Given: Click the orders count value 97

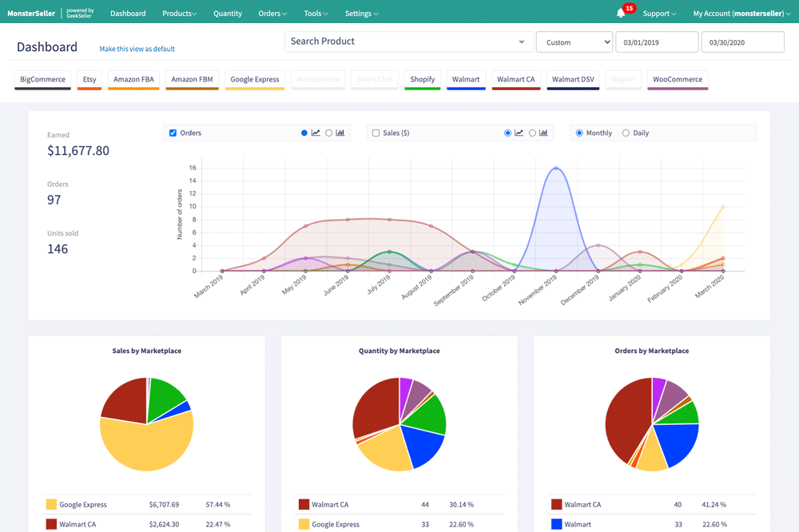Looking at the screenshot, I should [x=54, y=200].
